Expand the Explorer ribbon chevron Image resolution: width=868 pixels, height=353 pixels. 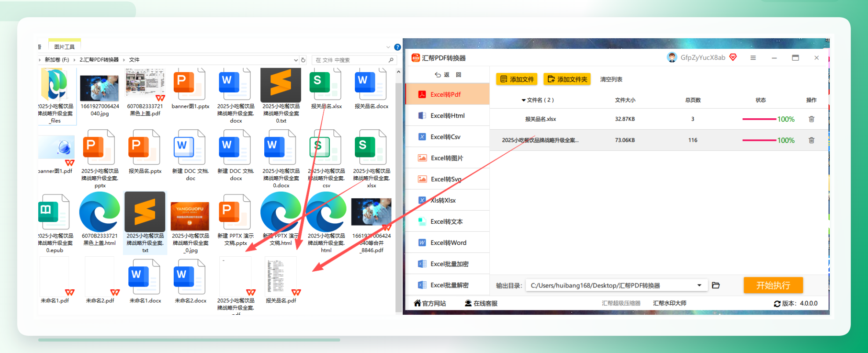click(x=388, y=47)
